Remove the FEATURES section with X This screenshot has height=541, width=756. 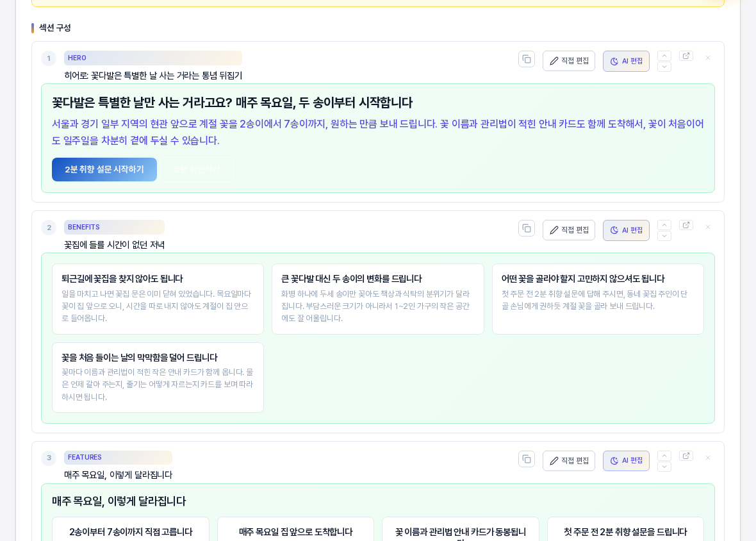[x=708, y=458]
